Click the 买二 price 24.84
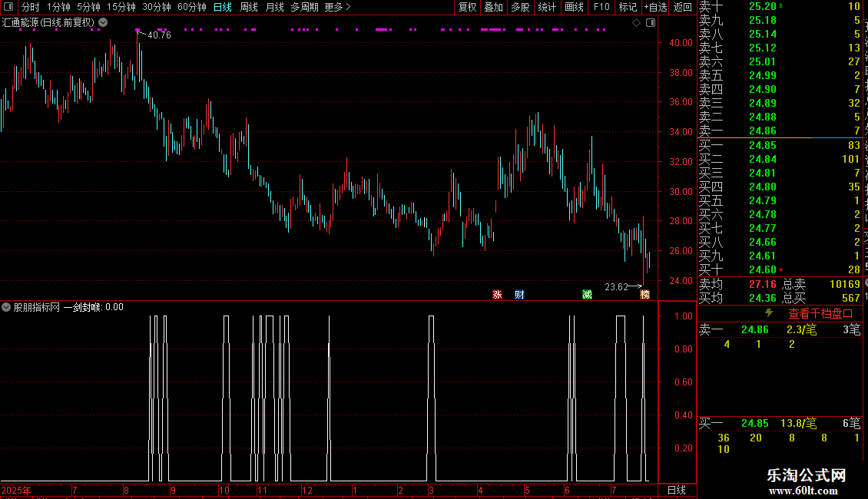Viewport: 868px width, 499px height. [x=763, y=160]
